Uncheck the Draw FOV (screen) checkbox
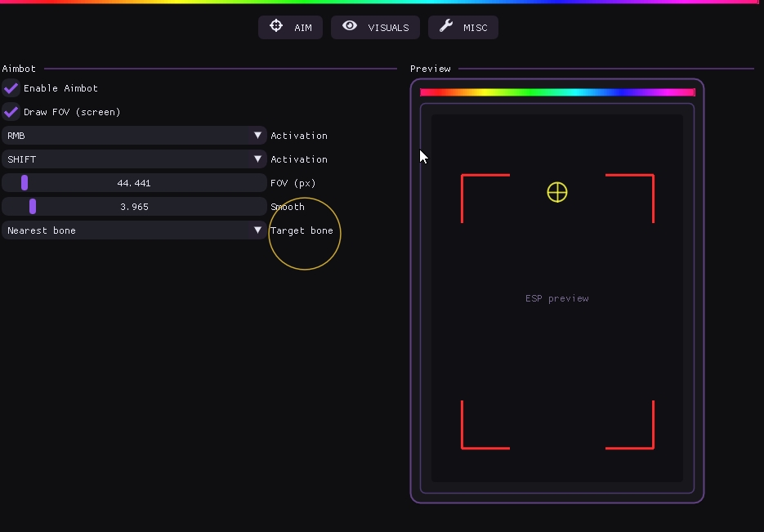 pyautogui.click(x=11, y=112)
